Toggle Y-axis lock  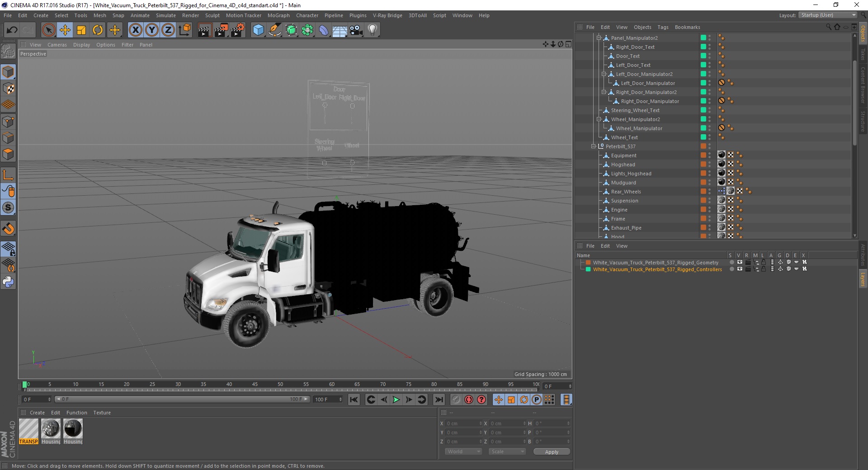pyautogui.click(x=152, y=30)
